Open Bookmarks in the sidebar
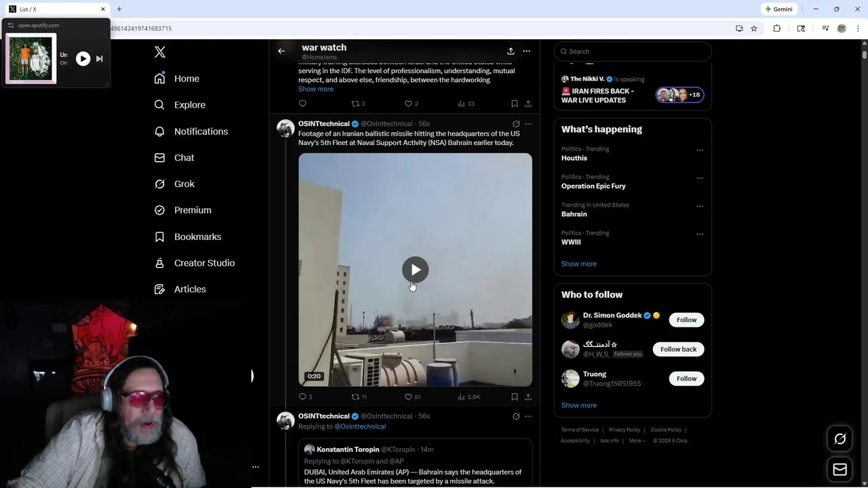The width and height of the screenshot is (868, 488). pos(188,237)
